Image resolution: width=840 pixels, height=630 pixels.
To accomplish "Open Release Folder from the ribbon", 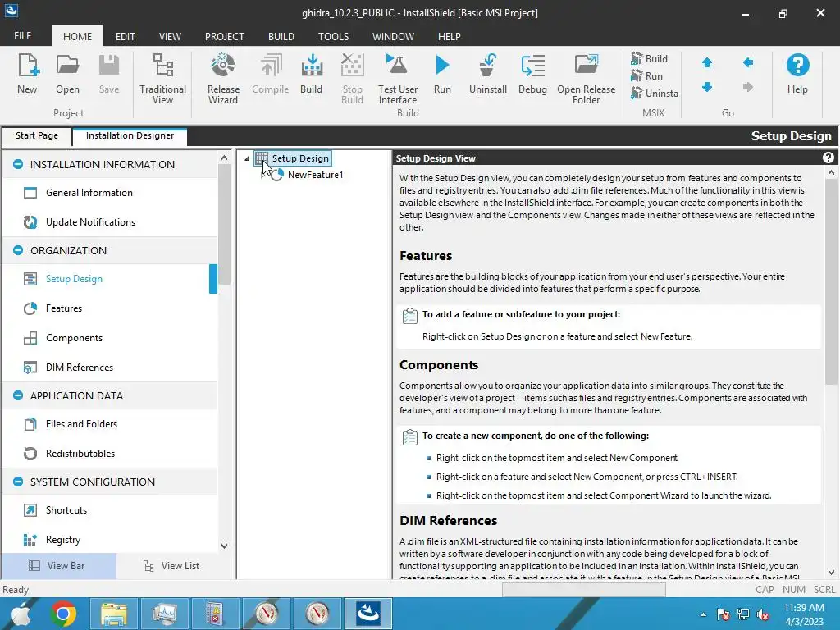I will (586, 78).
